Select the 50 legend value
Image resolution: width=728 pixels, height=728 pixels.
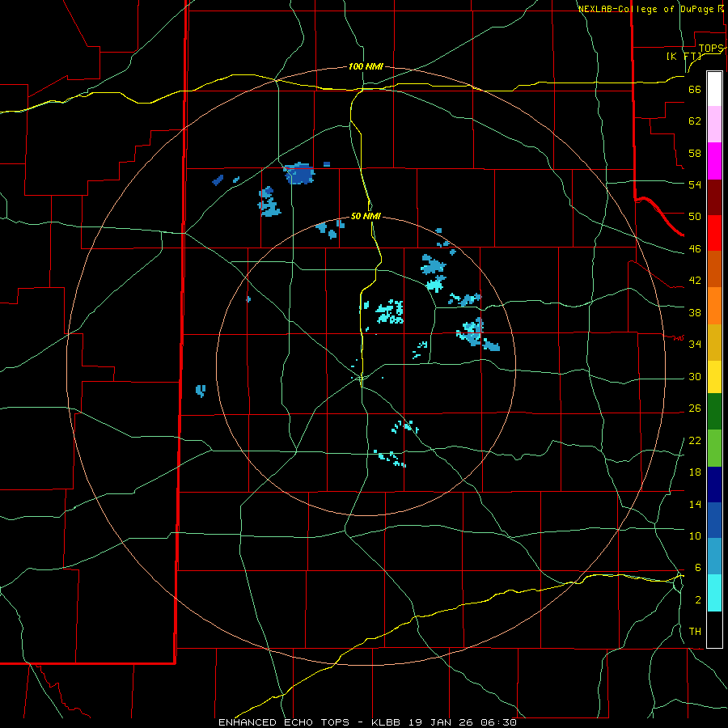coord(695,217)
